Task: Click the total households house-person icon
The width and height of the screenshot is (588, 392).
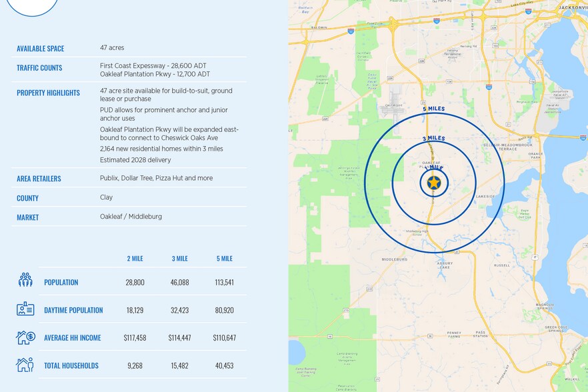Action: coord(25,365)
